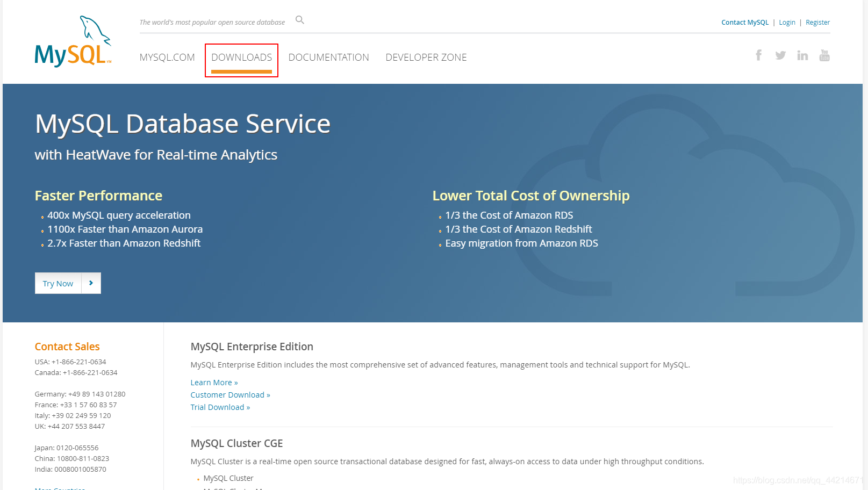Switch to the DOCUMENTATION tab

329,57
